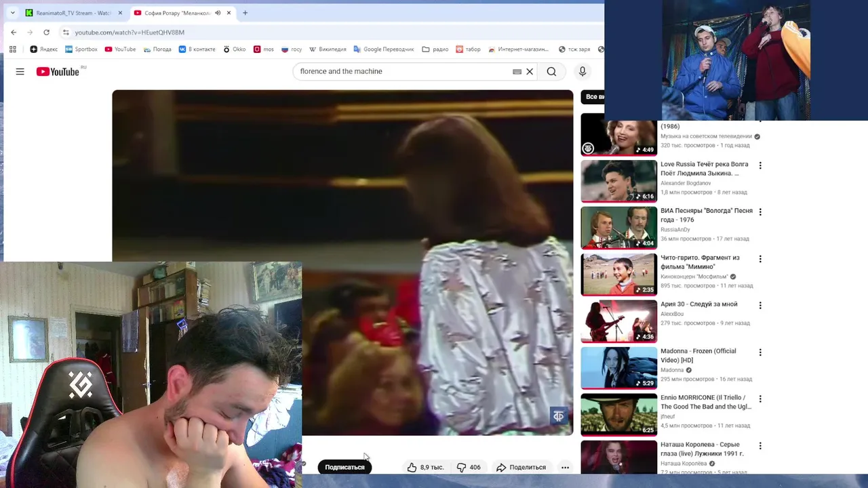Open Love Russia Течёт река Волга thumbnail
The image size is (868, 488).
pyautogui.click(x=618, y=181)
